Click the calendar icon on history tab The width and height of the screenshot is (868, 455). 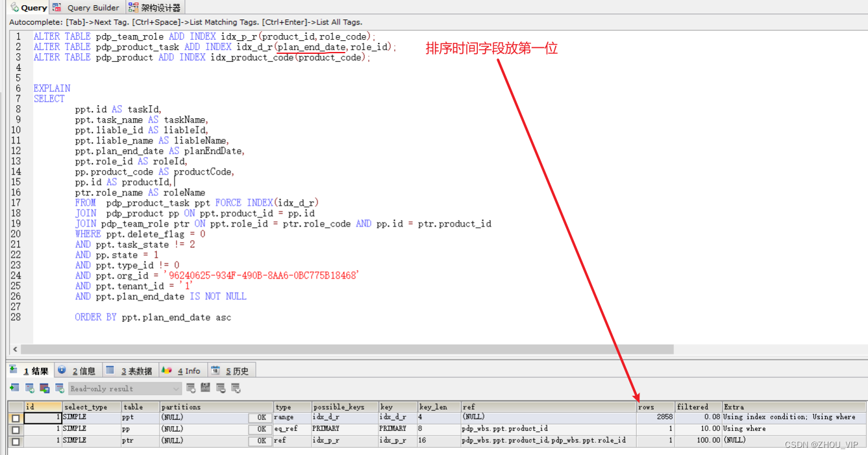click(216, 370)
